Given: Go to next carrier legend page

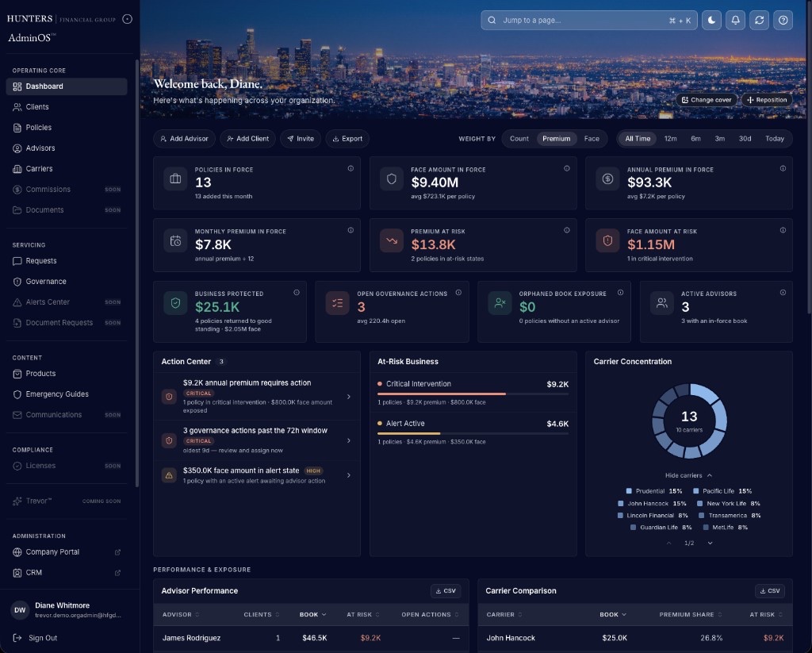Looking at the screenshot, I should coord(710,544).
